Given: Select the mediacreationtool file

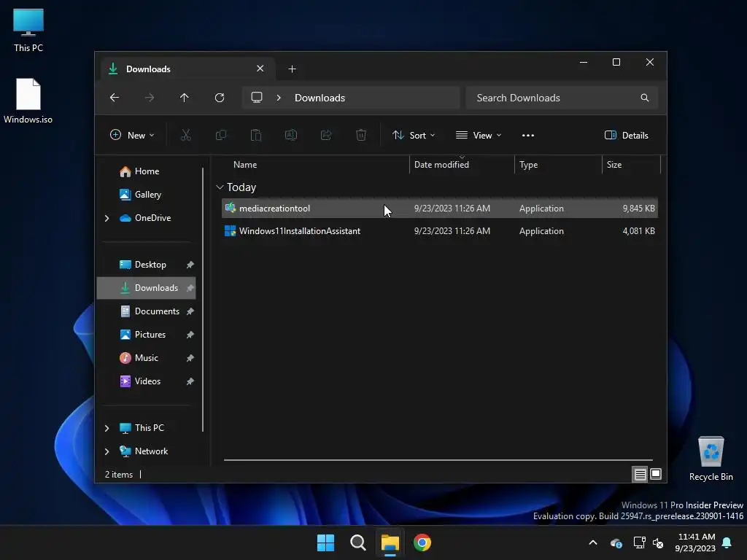Looking at the screenshot, I should click(x=440, y=209).
